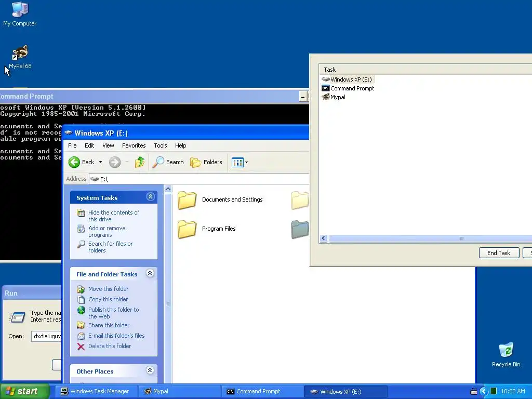Switch to Windows XP (E:) taskbar button
The width and height of the screenshot is (532, 399).
347,391
